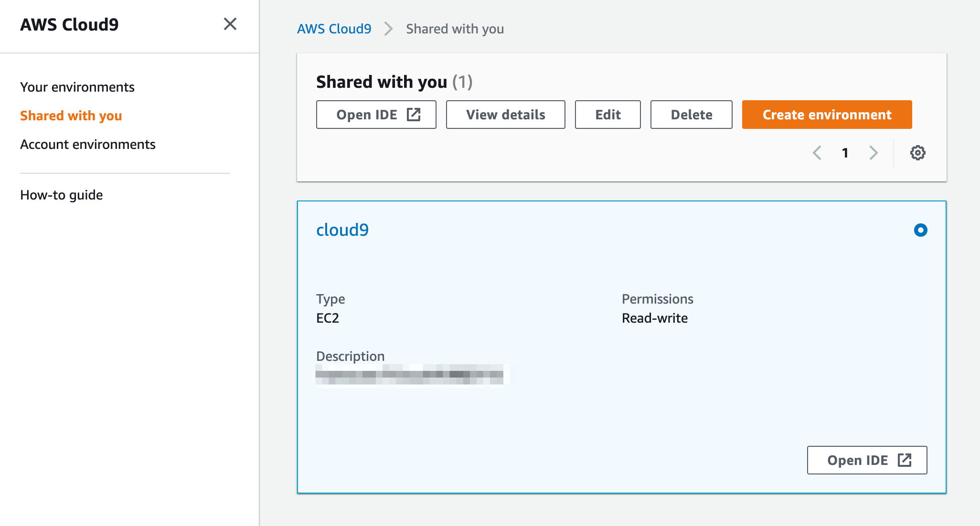This screenshot has width=980, height=526.
Task: Click the Edit button
Action: tap(607, 115)
